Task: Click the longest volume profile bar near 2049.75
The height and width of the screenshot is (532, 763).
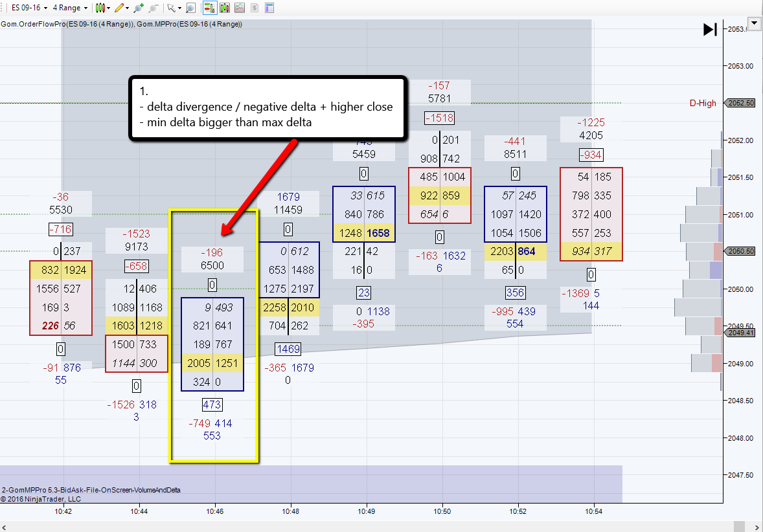Action: (698, 307)
